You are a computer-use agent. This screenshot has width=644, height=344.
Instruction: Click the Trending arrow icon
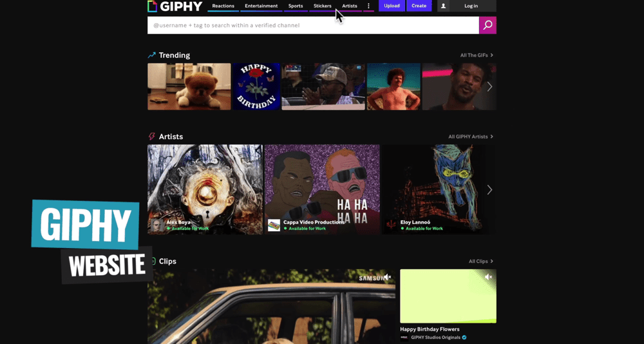[x=152, y=55]
